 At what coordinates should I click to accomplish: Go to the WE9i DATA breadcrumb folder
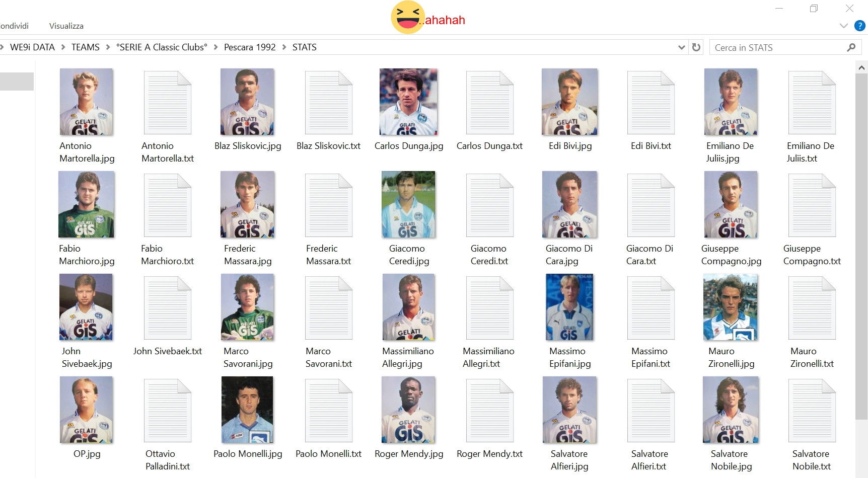[x=32, y=47]
